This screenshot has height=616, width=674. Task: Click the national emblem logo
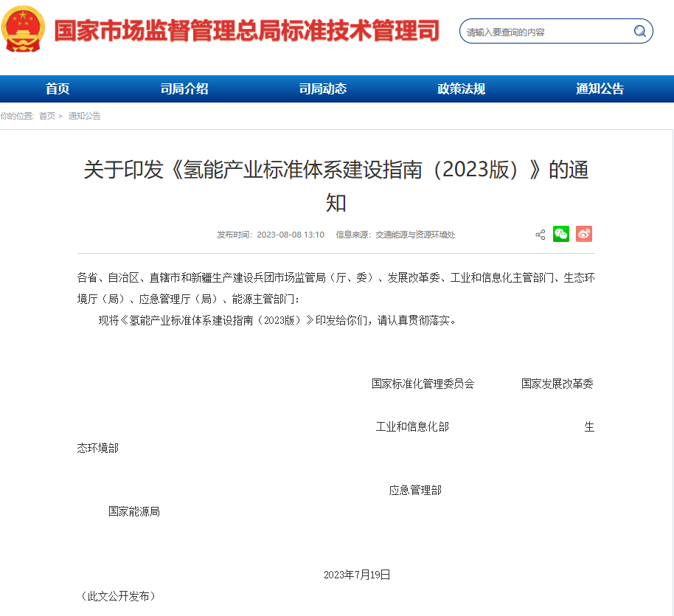[23, 30]
